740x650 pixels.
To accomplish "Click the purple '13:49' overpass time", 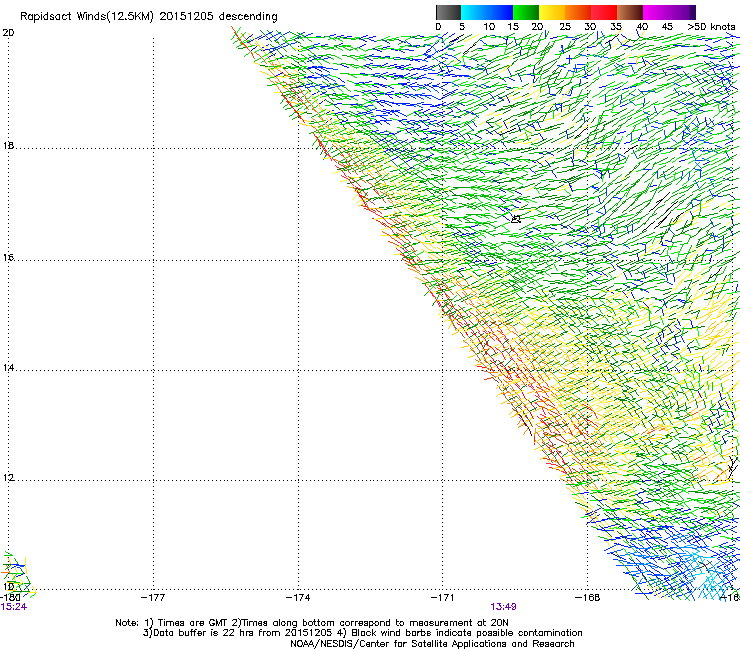I will pos(504,607).
